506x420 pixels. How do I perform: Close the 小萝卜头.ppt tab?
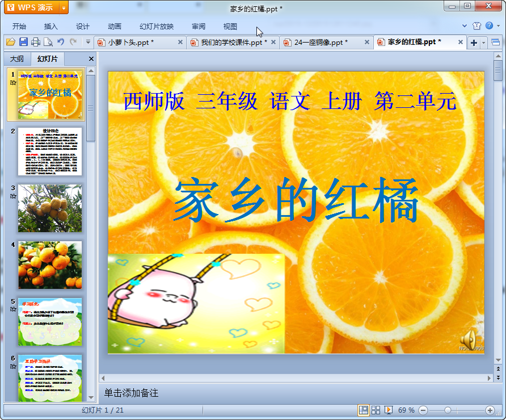tap(180, 42)
